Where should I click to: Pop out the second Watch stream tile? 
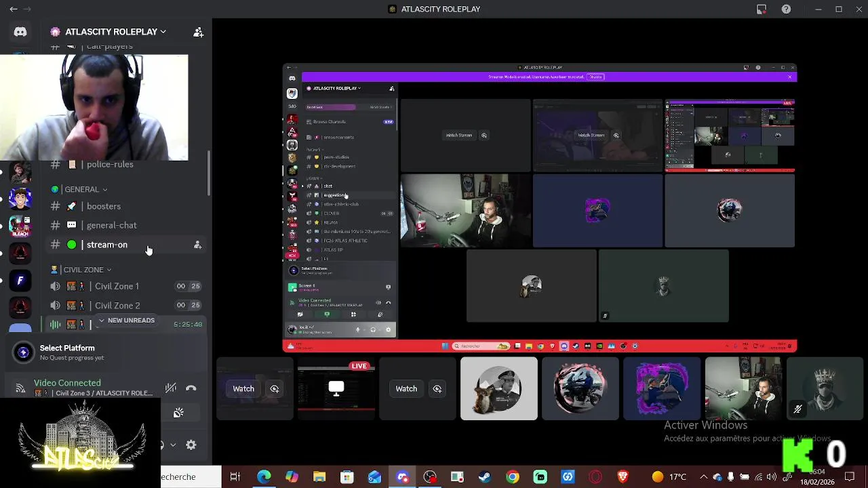point(437,388)
